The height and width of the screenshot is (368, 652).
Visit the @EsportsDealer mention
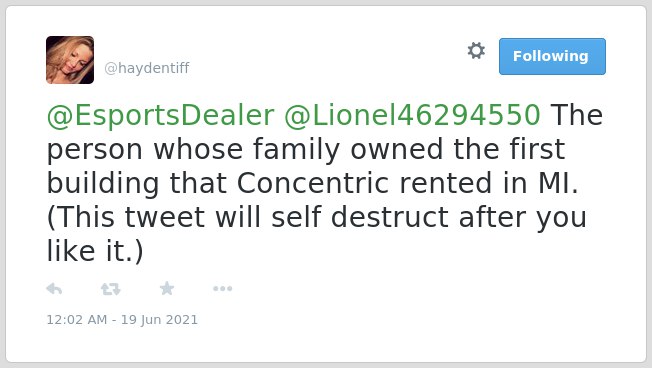pos(161,115)
